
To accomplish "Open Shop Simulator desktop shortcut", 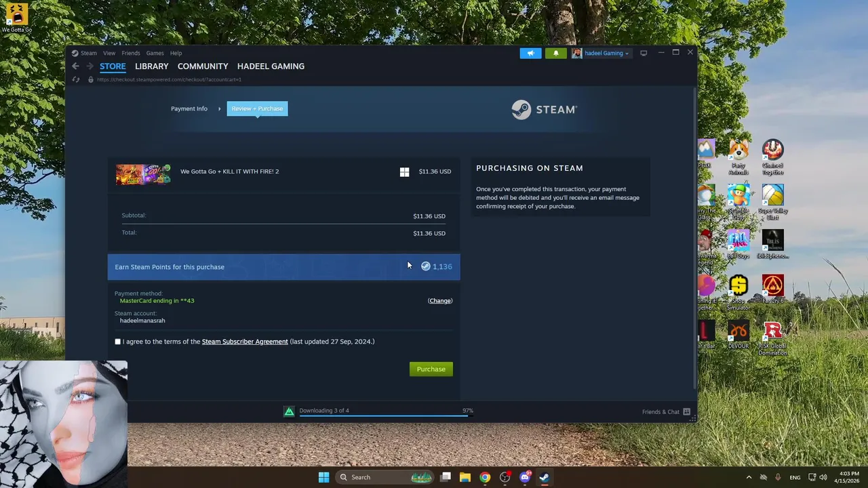I will (738, 293).
